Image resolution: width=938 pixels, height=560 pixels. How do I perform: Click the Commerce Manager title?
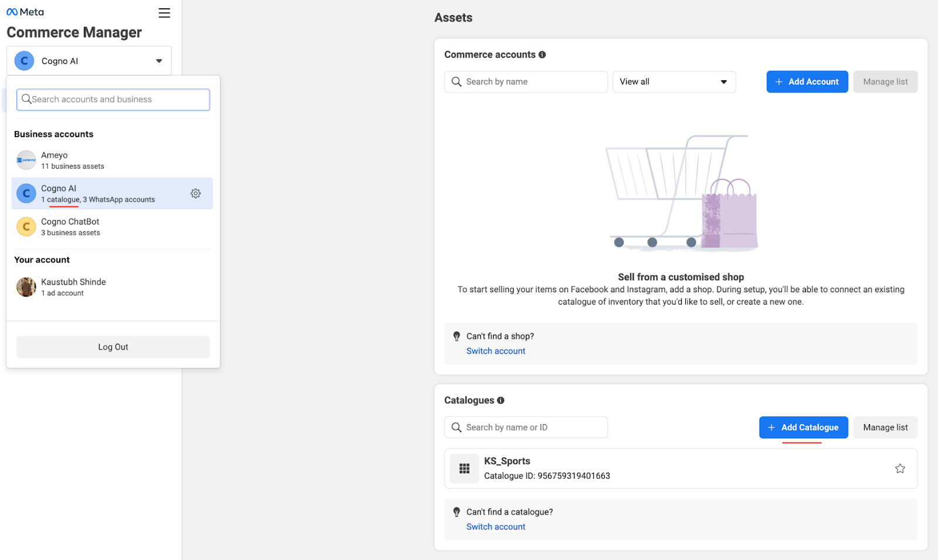pyautogui.click(x=74, y=32)
